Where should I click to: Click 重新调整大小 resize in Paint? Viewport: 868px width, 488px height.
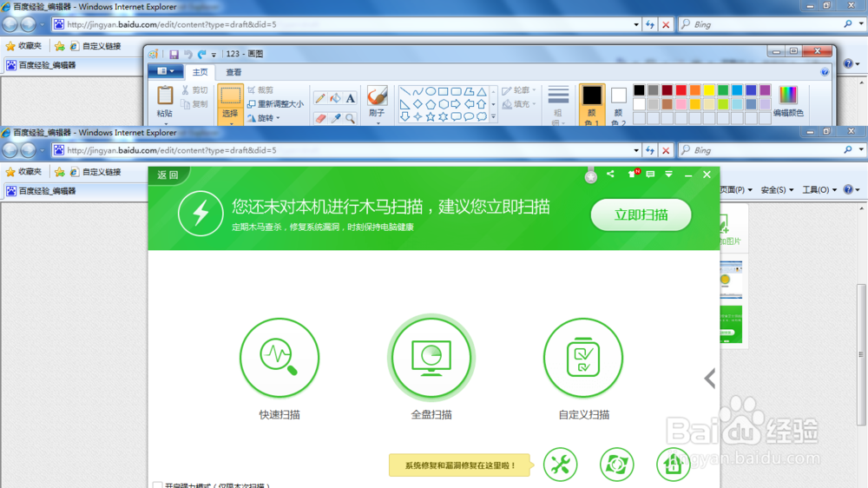click(x=276, y=104)
